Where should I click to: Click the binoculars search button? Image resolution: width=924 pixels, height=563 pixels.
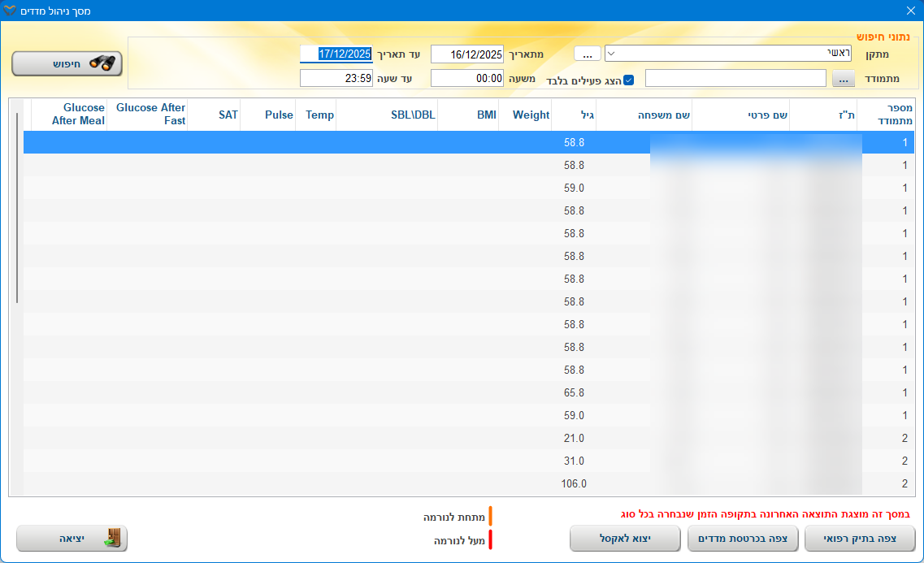pyautogui.click(x=67, y=63)
